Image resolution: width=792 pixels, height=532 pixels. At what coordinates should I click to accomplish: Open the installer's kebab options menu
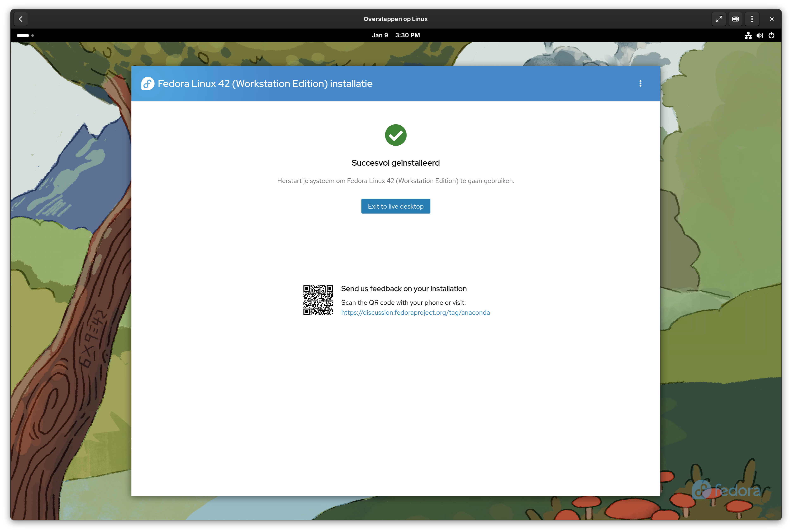click(x=640, y=83)
